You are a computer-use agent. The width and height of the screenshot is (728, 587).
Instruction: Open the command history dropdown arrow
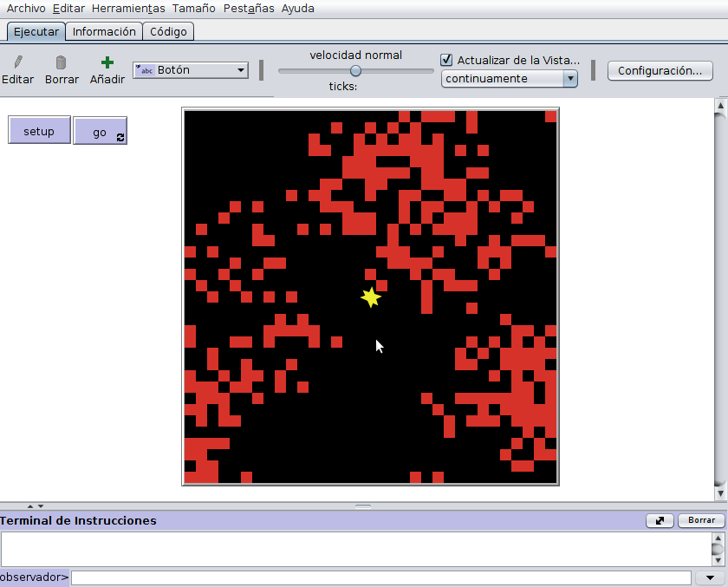(710, 577)
